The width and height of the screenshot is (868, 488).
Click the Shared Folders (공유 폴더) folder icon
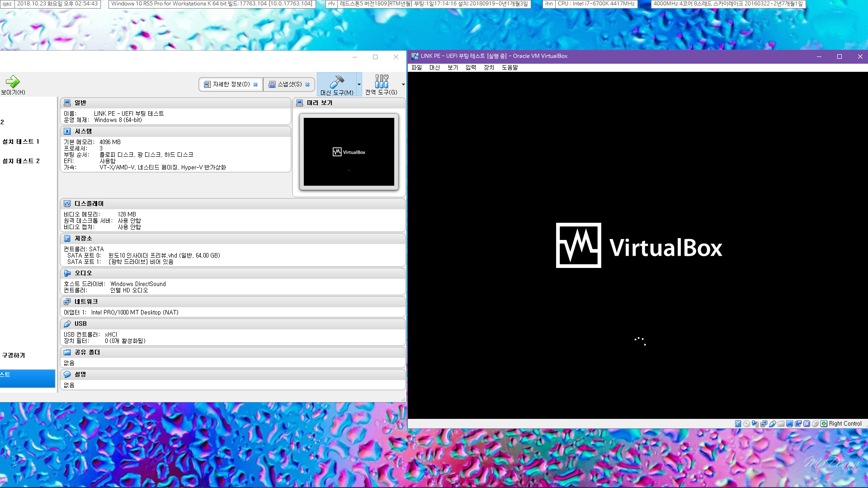(x=67, y=352)
